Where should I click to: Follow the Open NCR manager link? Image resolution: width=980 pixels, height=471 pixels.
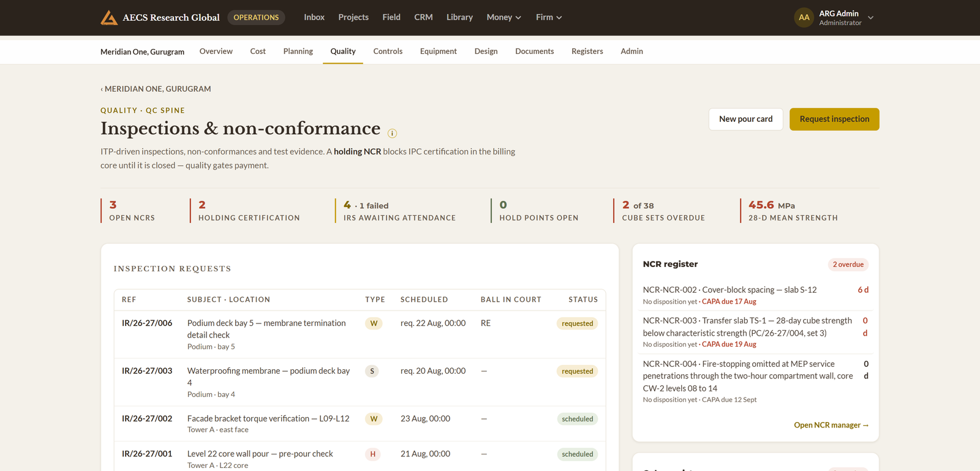click(831, 425)
